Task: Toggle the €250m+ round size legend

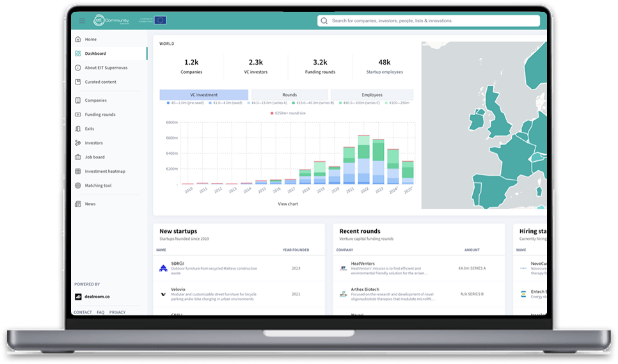Action: (x=288, y=113)
